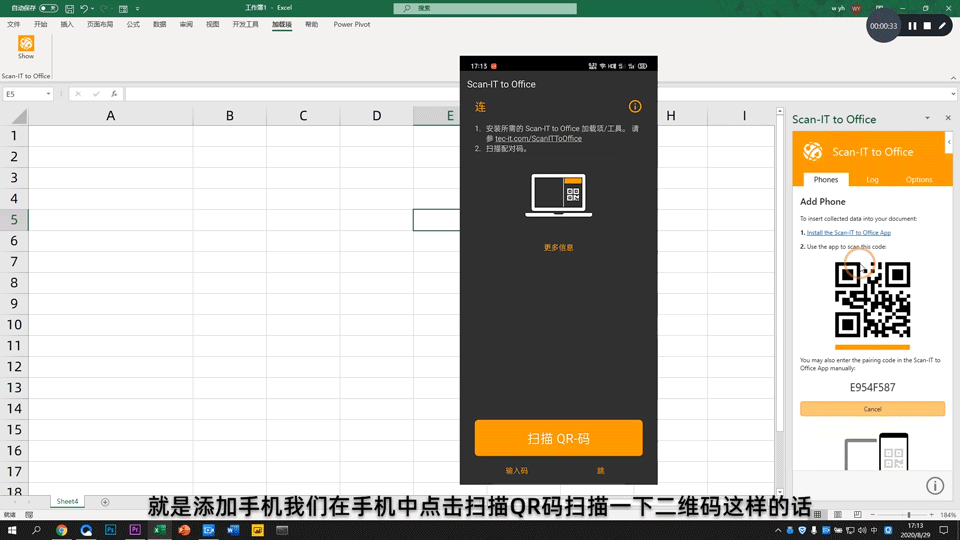This screenshot has width=960, height=540.
Task: Open Chrome from the taskbar
Action: tap(61, 530)
